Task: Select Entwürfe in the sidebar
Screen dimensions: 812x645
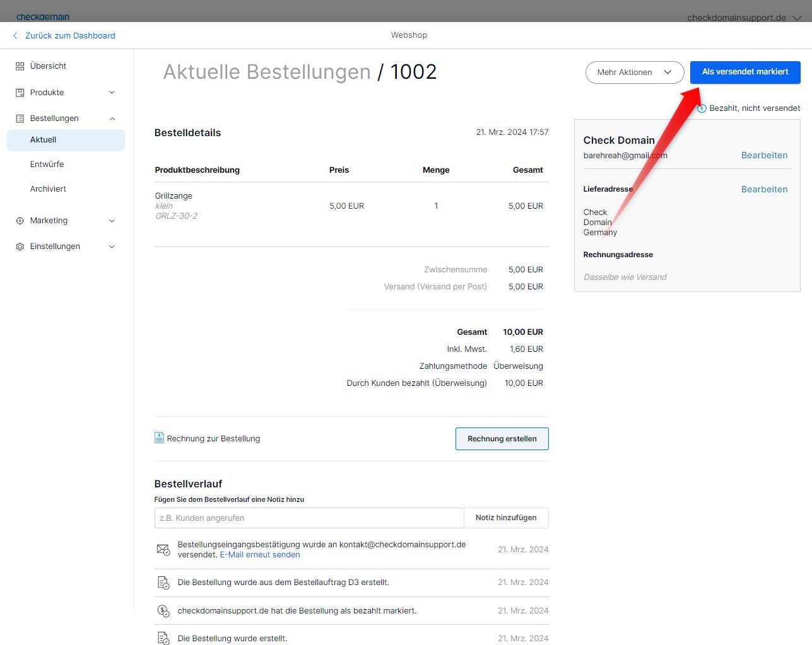Action: tap(47, 165)
